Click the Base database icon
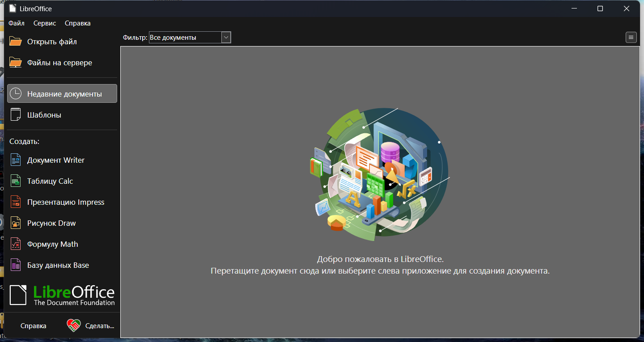Image resolution: width=644 pixels, height=342 pixels. tap(16, 265)
